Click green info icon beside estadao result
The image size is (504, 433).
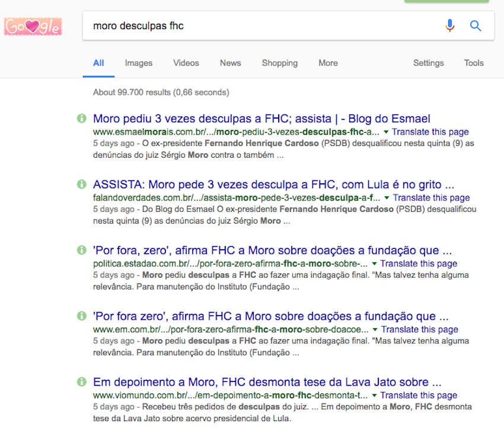82,250
